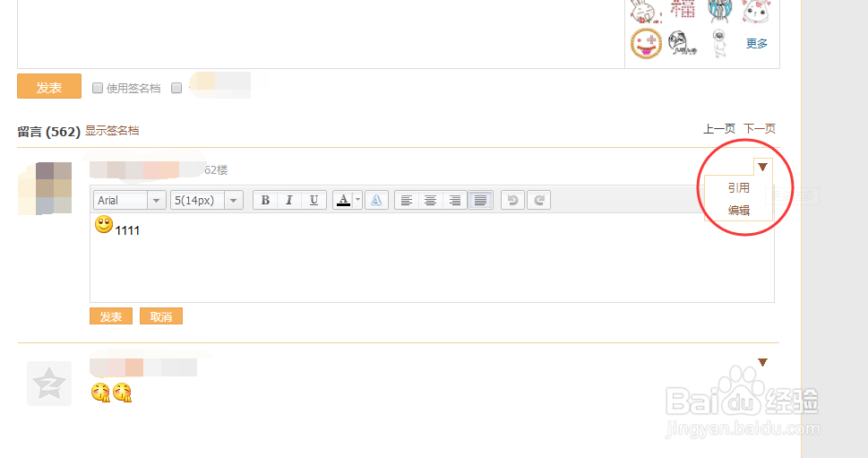Align text left in editor

point(407,200)
